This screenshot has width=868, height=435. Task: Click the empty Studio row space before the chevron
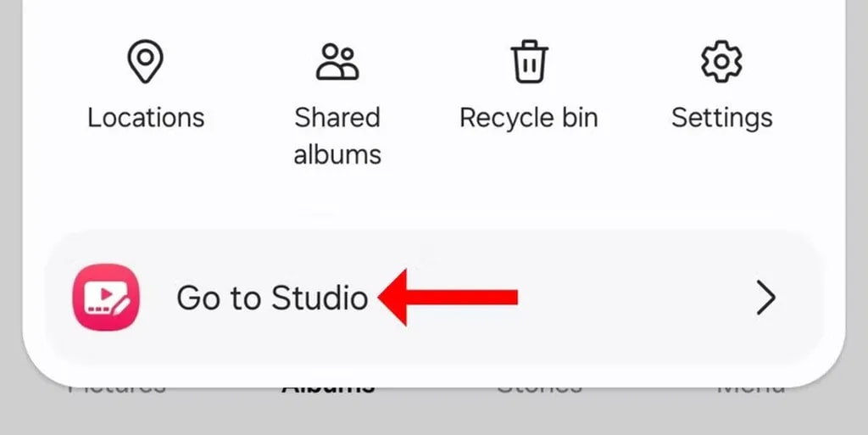[637, 298]
